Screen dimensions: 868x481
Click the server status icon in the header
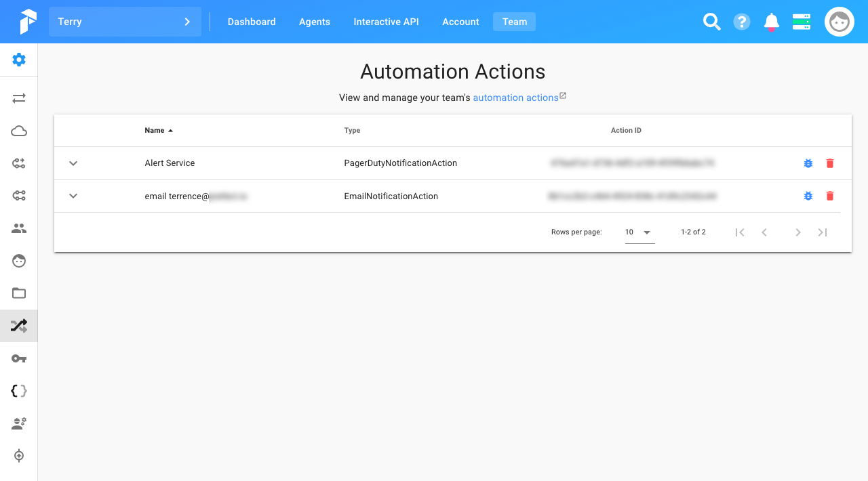coord(802,22)
